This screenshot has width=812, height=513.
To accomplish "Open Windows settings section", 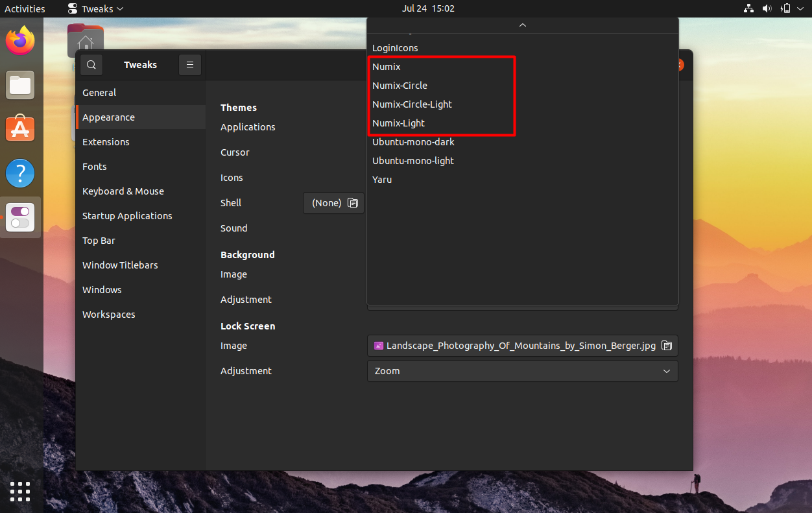I will 141,290.
